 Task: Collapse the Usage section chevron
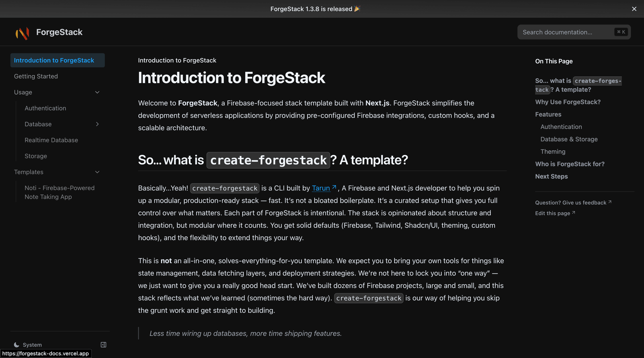point(97,92)
